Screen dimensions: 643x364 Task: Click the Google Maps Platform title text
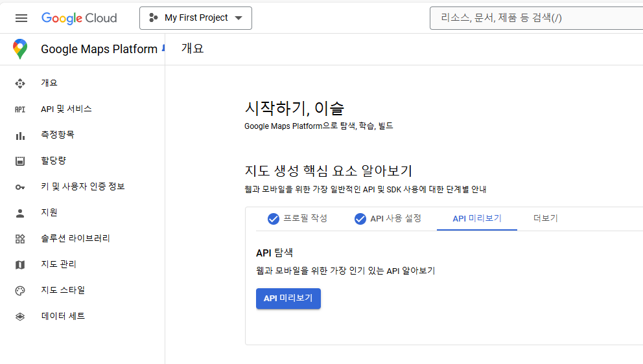coord(99,49)
